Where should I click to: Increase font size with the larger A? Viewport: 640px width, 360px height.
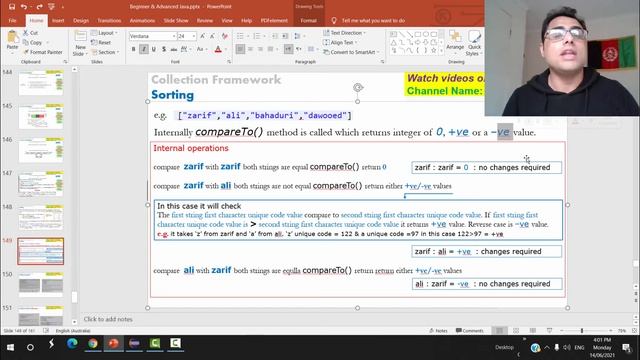[x=202, y=36]
